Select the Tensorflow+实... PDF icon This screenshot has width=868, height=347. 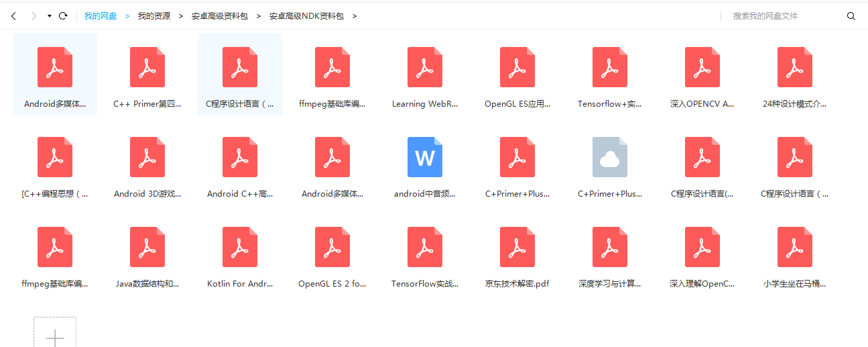pos(610,67)
